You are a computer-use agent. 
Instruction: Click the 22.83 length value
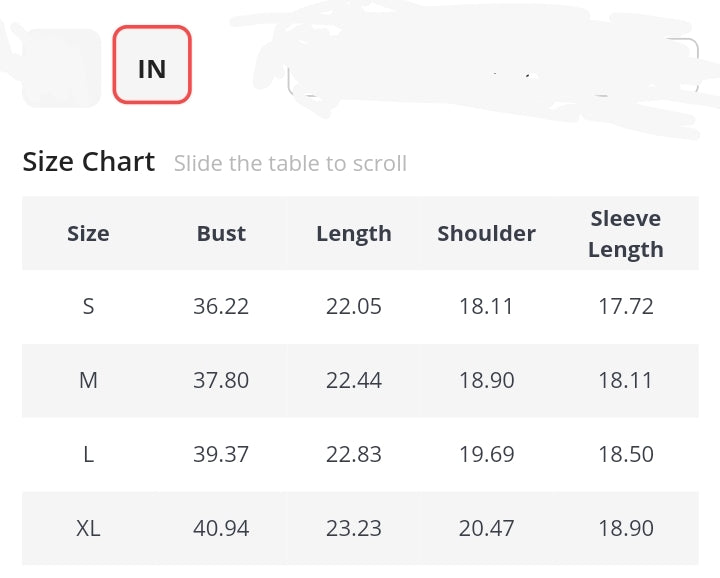354,454
